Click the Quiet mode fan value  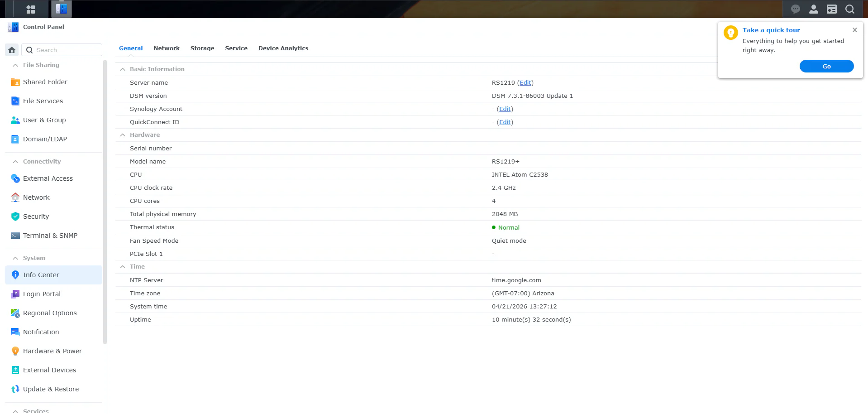pos(509,241)
